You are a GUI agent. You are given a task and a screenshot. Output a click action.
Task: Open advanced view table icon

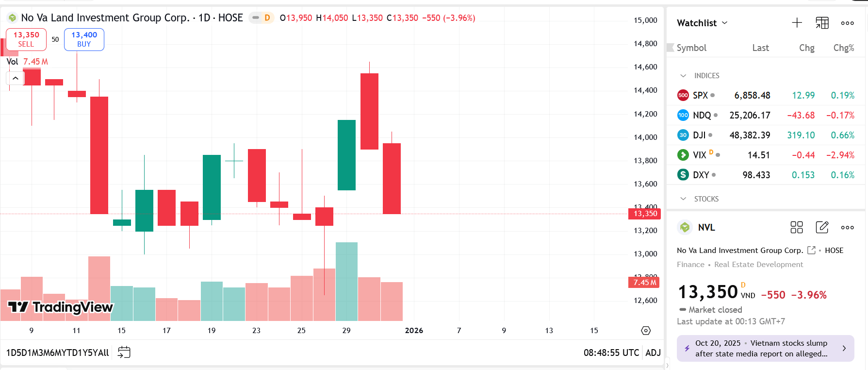[x=822, y=23]
